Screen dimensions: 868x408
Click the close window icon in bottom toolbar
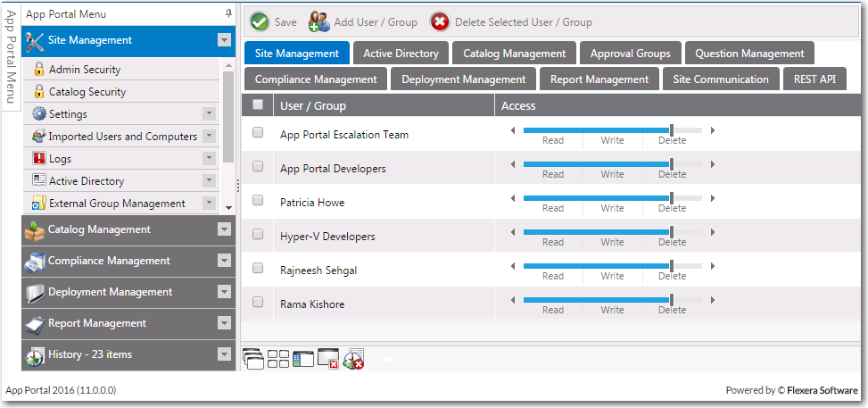click(x=328, y=359)
